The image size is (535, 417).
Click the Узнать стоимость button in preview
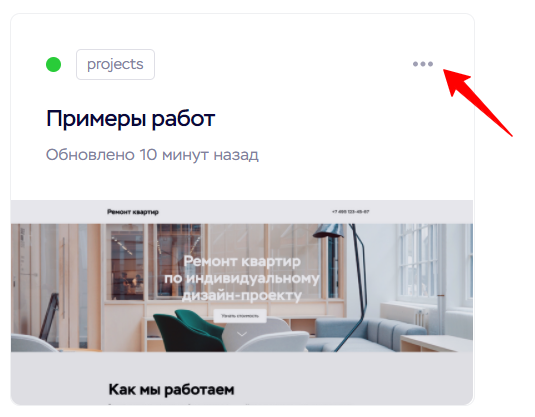(x=240, y=316)
